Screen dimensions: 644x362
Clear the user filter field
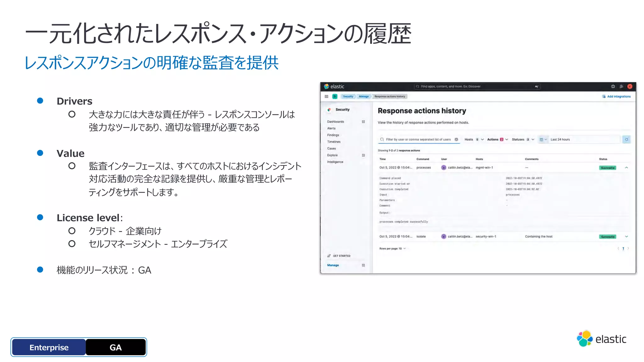pos(456,140)
